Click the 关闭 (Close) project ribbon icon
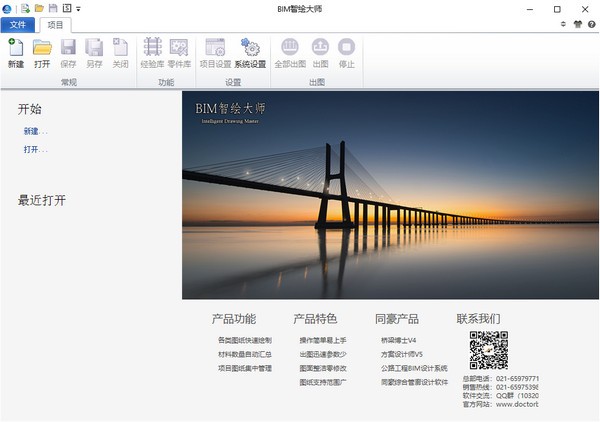 (120, 52)
